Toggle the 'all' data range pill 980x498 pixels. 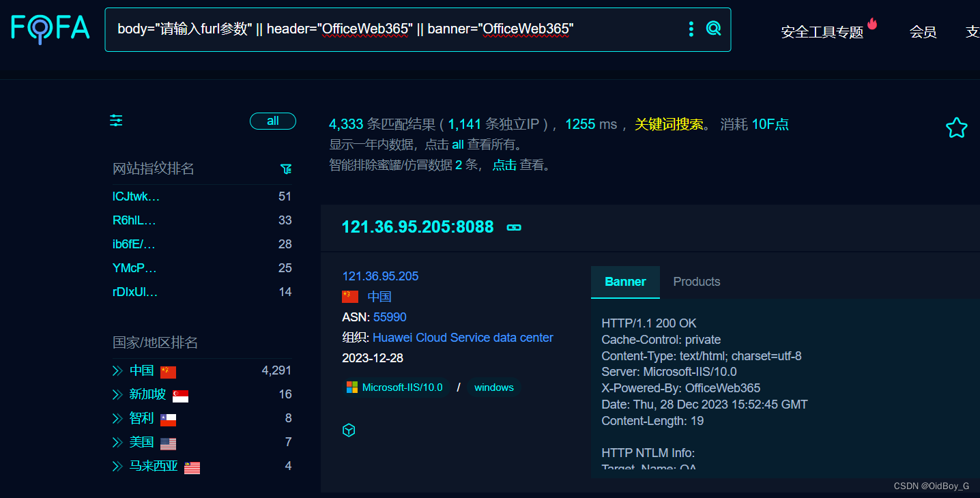(x=273, y=121)
